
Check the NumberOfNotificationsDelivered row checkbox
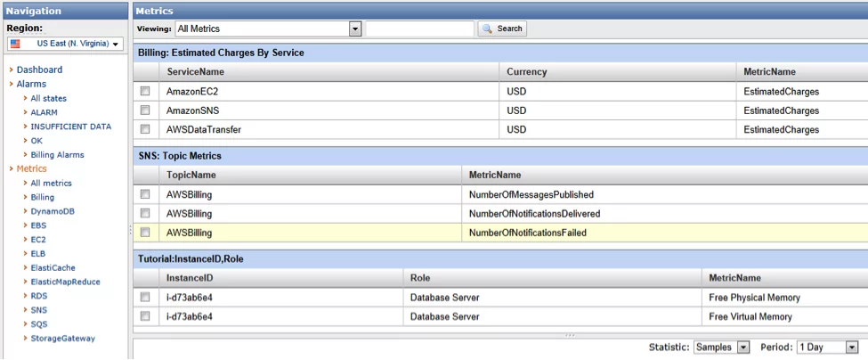click(145, 213)
